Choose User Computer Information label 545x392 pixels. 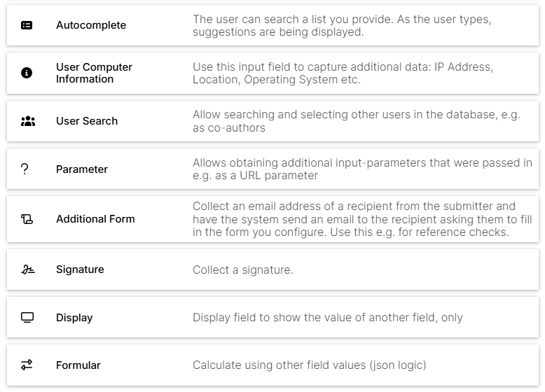[x=94, y=73]
